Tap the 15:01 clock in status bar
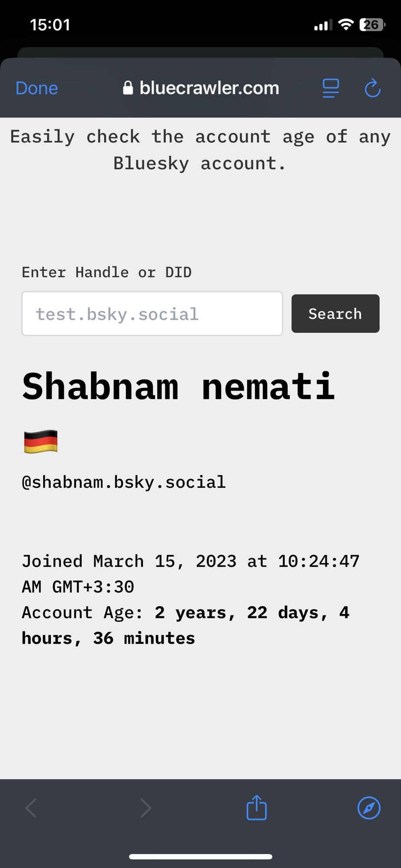 click(x=50, y=25)
